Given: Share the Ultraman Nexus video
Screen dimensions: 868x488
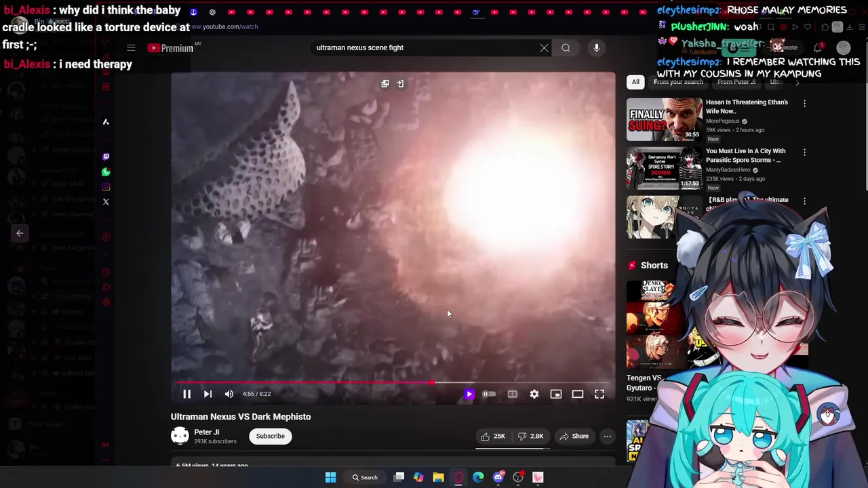Looking at the screenshot, I should tap(574, 436).
